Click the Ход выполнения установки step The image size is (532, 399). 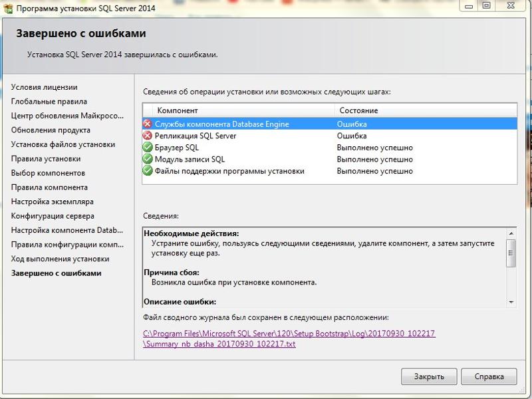click(60, 259)
